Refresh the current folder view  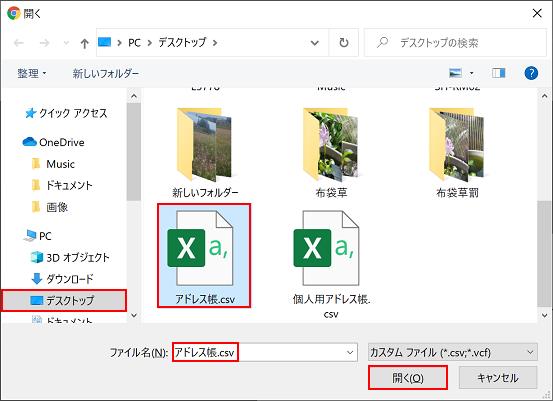[344, 43]
